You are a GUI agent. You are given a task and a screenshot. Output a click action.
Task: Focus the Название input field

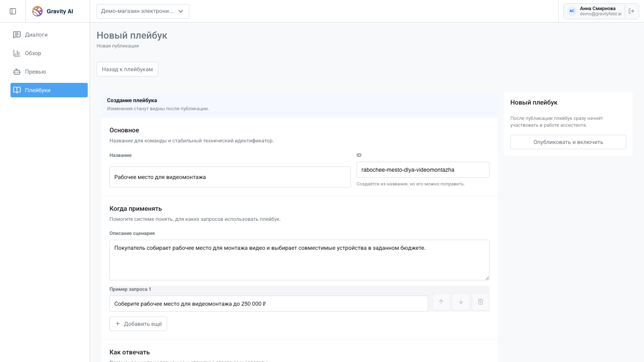230,177
